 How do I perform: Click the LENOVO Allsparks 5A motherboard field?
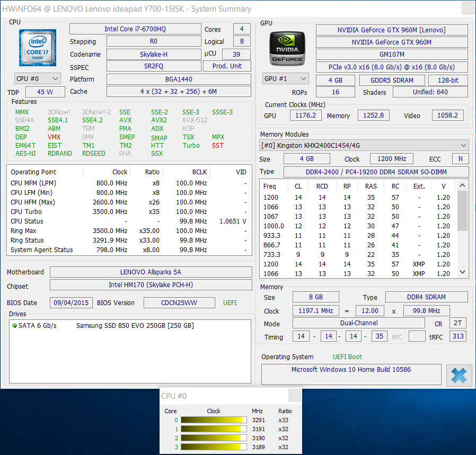click(x=151, y=272)
